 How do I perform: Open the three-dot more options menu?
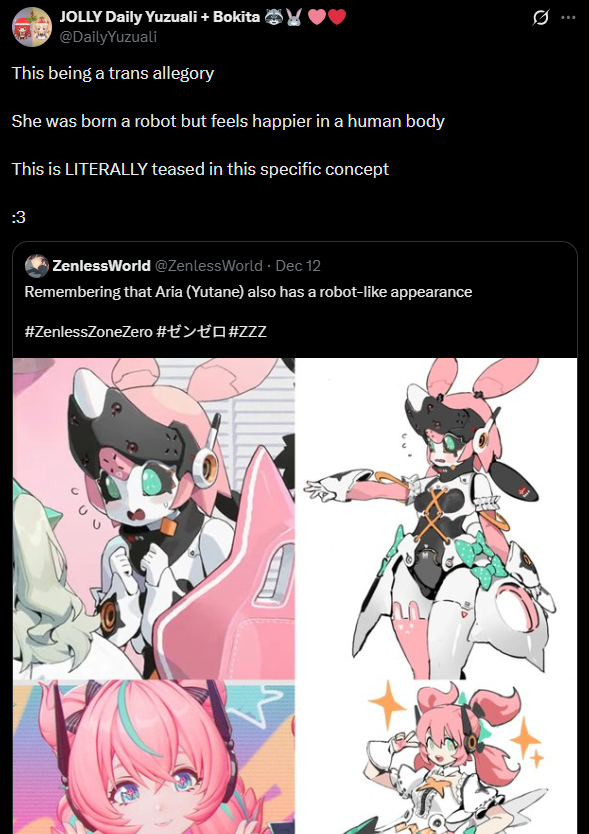(x=568, y=18)
